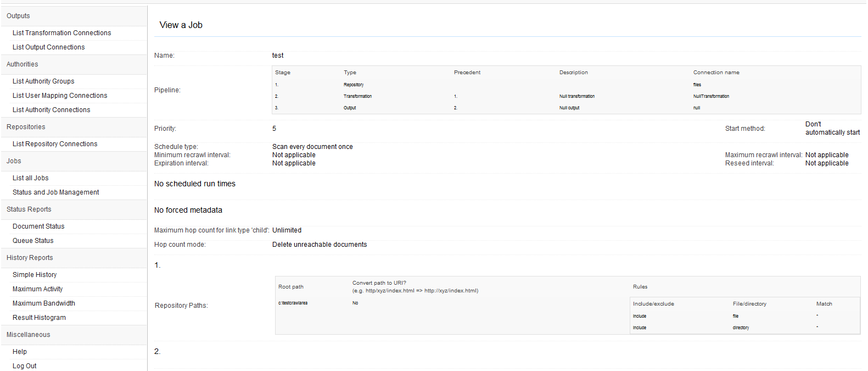868x371 pixels.
Task: Open List User Mapping Connections
Action: [x=60, y=96]
